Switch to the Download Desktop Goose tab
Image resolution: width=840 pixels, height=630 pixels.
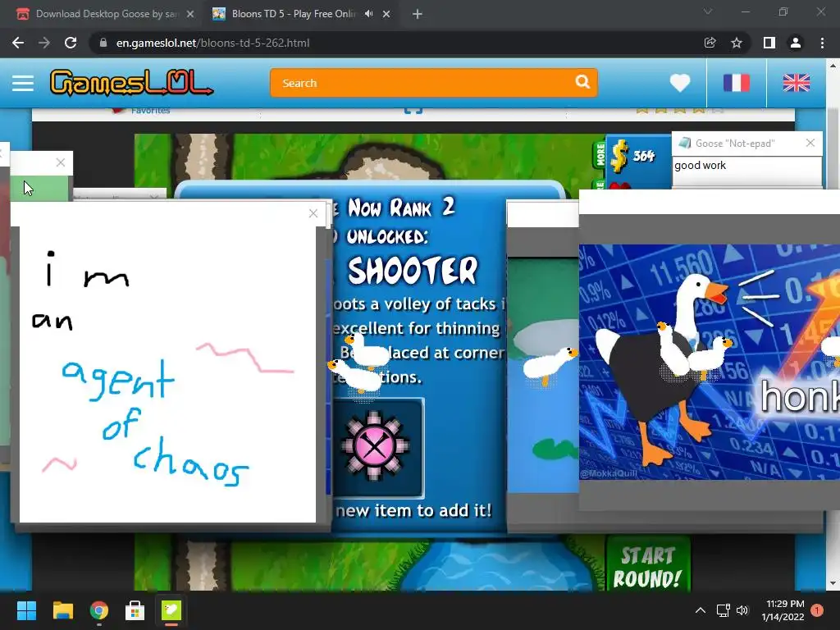pos(105,14)
